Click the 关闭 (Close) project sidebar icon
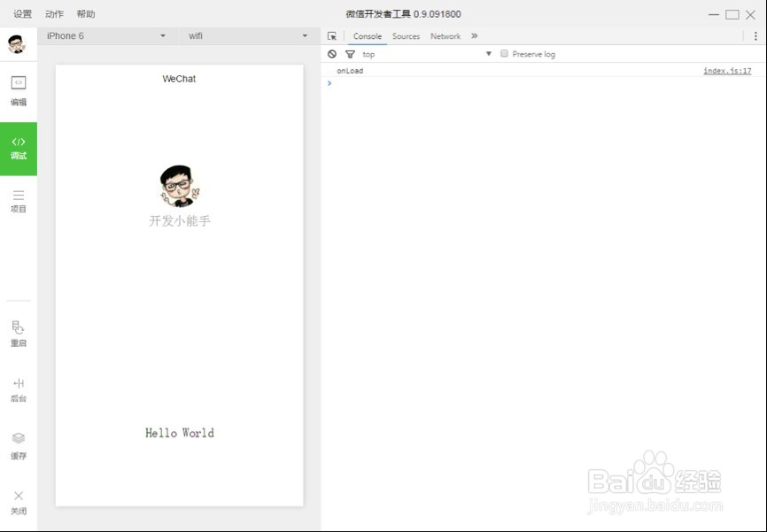This screenshot has height=532, width=767. 18,503
